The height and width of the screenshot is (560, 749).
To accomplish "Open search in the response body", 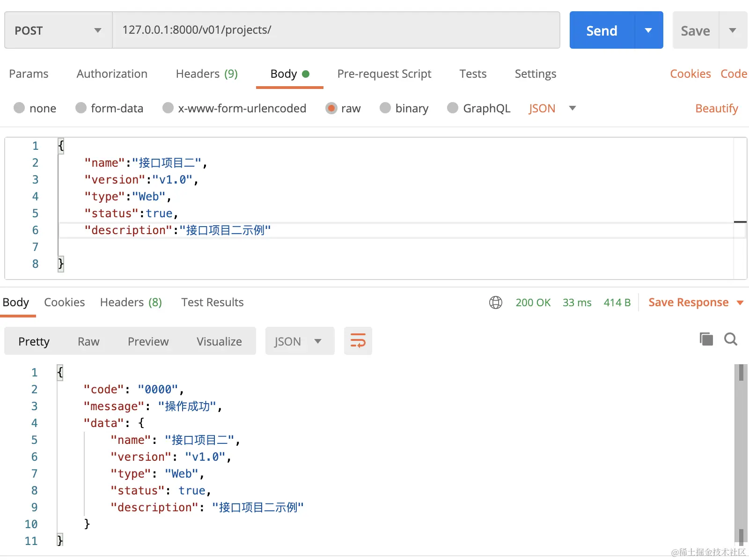I will [730, 339].
